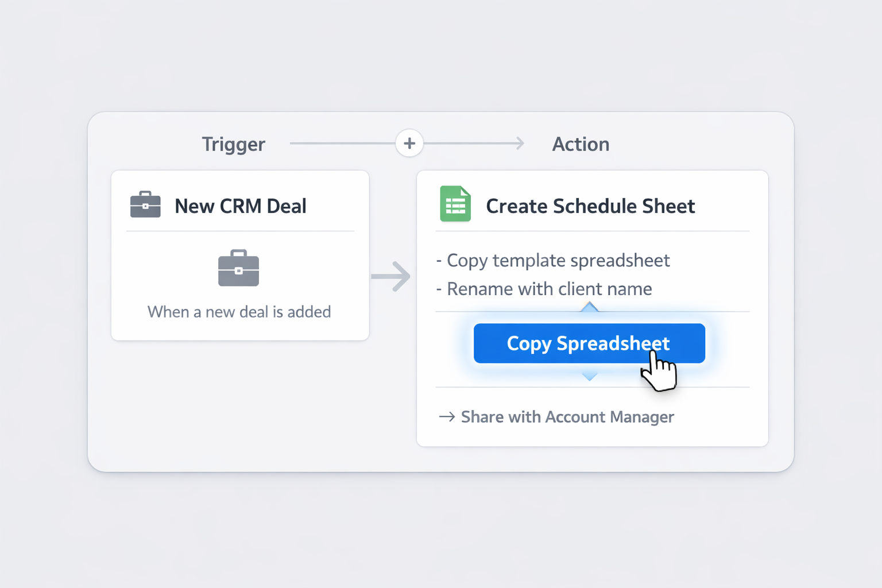The image size is (882, 588).
Task: Click the large briefcase icon above deal description
Action: pos(239,268)
